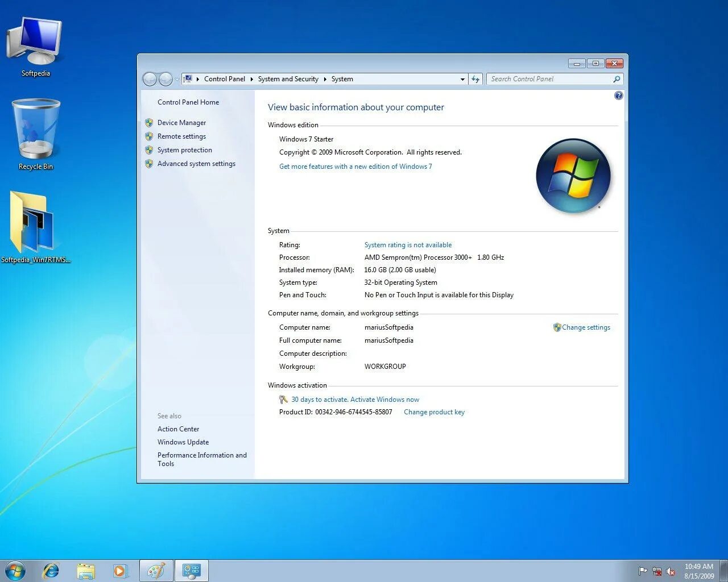The image size is (728, 582).
Task: Click the shield icon beside System protection
Action: tap(149, 150)
